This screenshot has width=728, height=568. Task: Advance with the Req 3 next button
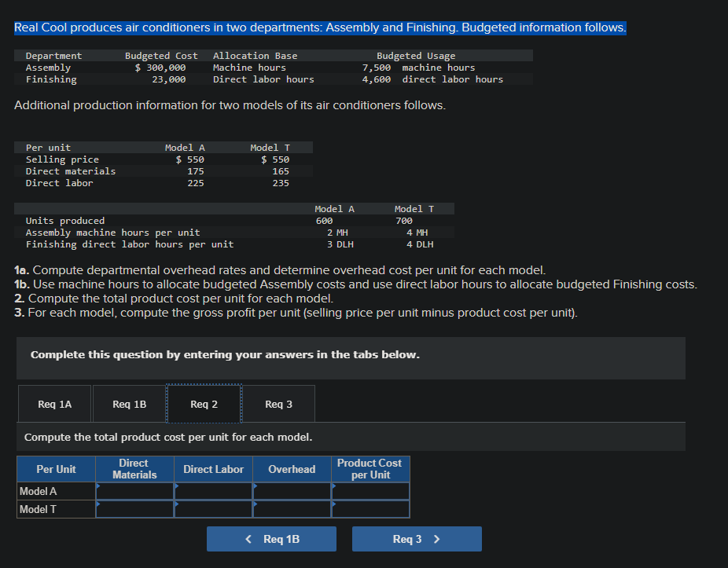pyautogui.click(x=417, y=539)
